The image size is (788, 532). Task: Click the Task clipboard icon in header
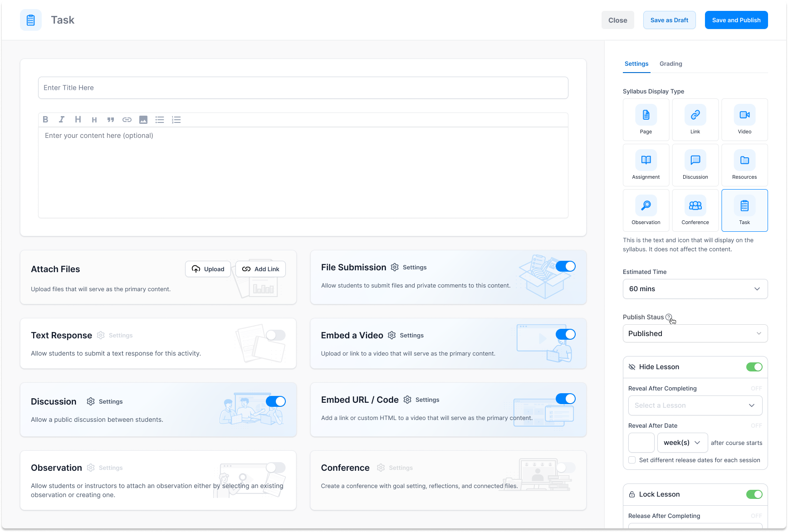[31, 20]
